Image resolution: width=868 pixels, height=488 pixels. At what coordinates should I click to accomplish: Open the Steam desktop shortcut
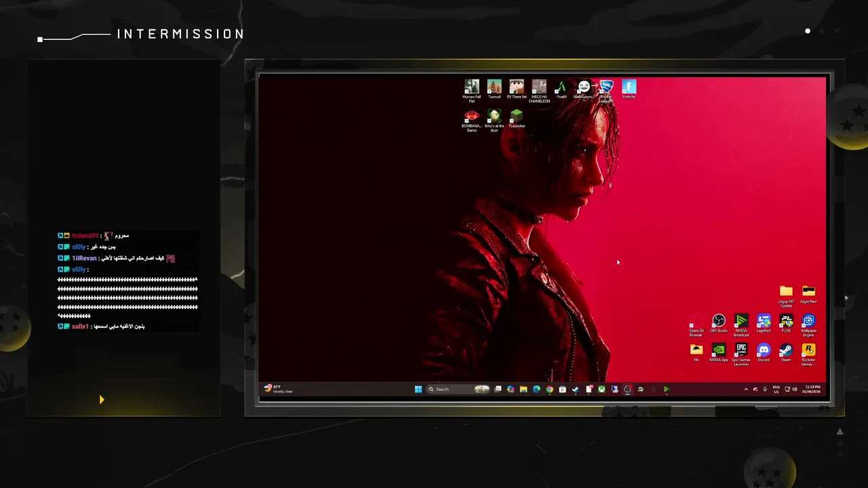pos(786,352)
